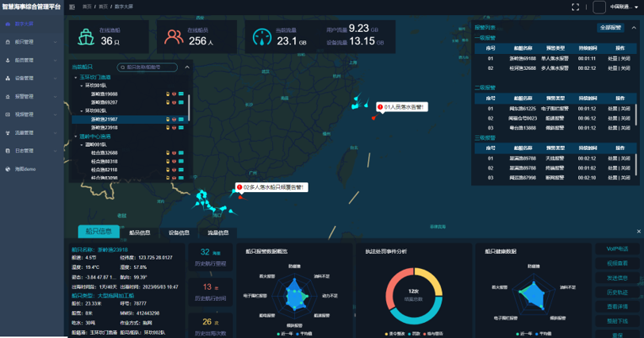Open the 中国联通 user dropdown
644x338 pixels.
pos(624,7)
